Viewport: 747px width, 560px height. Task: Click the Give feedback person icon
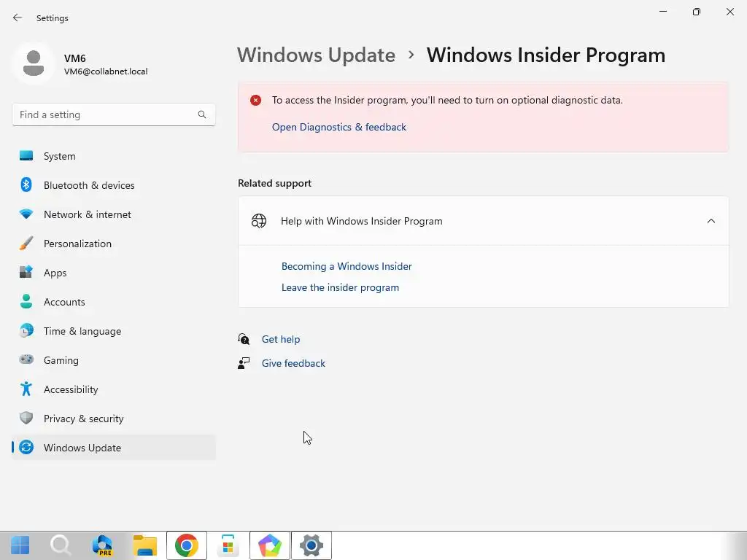pyautogui.click(x=244, y=363)
